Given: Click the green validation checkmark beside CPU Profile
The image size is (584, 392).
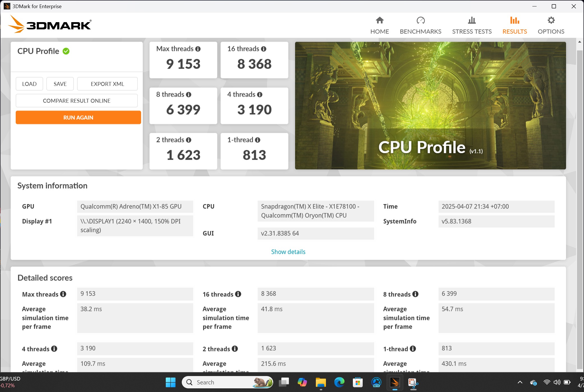Looking at the screenshot, I should 66,51.
